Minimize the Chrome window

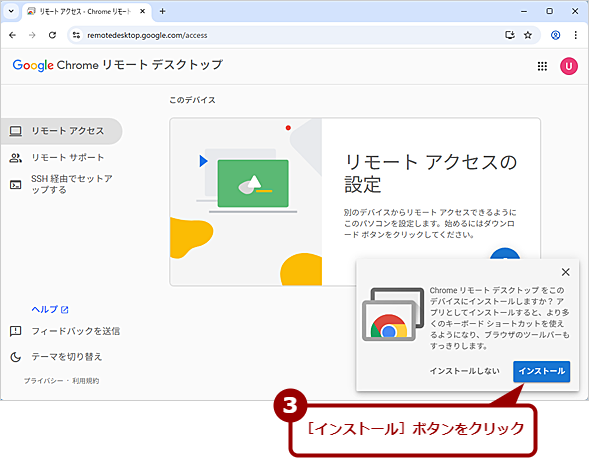524,11
